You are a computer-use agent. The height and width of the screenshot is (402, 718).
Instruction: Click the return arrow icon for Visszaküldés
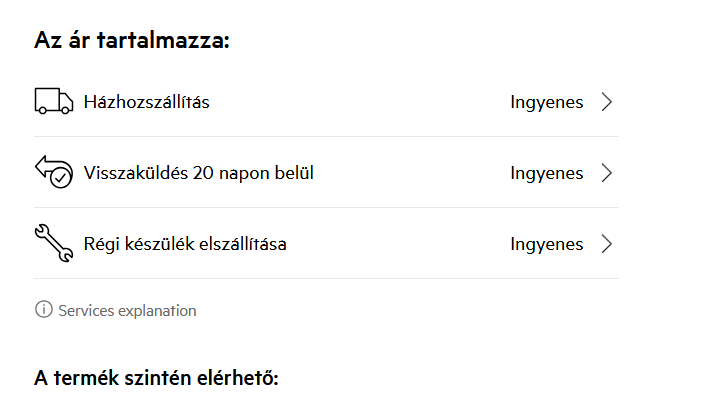[54, 172]
